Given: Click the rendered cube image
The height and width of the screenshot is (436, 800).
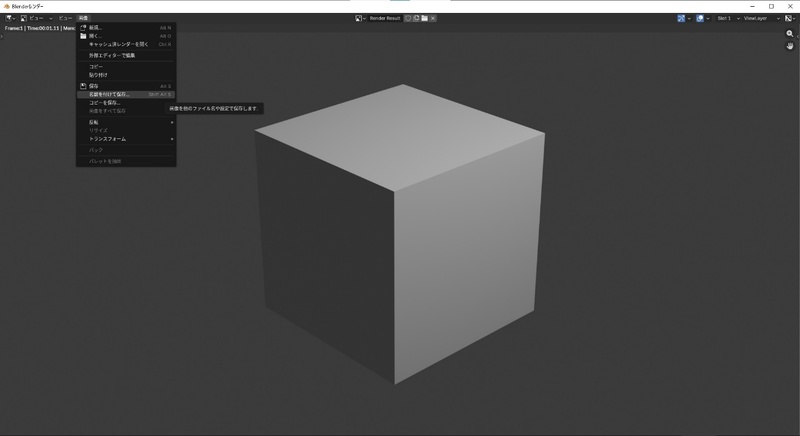Looking at the screenshot, I should tap(399, 235).
